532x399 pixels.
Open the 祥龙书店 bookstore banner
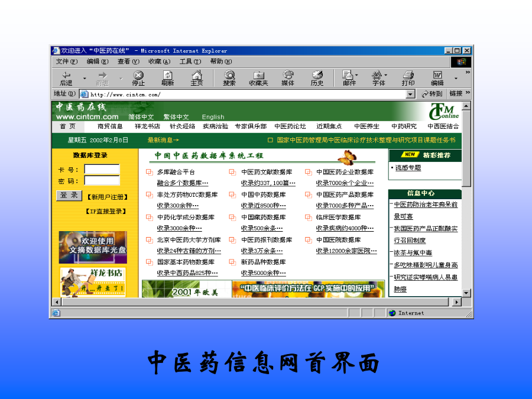(x=93, y=283)
